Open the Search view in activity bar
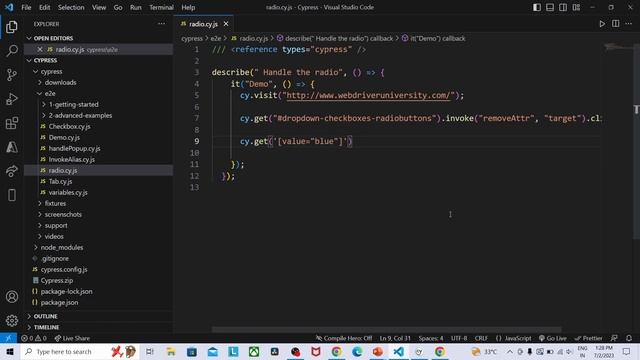 coord(12,51)
